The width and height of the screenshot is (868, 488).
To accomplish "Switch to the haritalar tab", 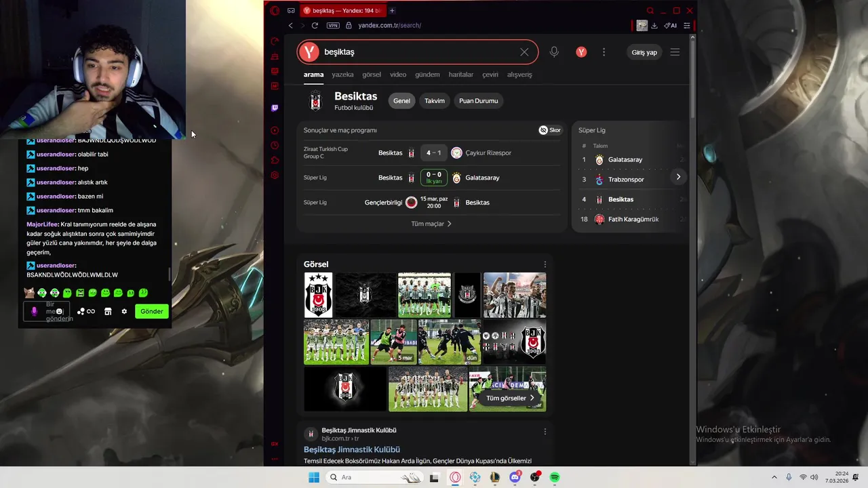I will pyautogui.click(x=461, y=75).
